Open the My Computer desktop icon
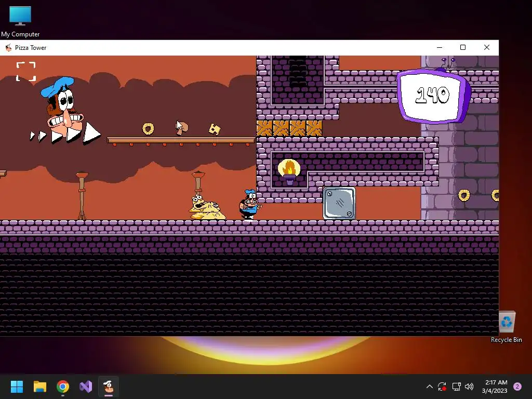532x399 pixels. click(x=20, y=21)
